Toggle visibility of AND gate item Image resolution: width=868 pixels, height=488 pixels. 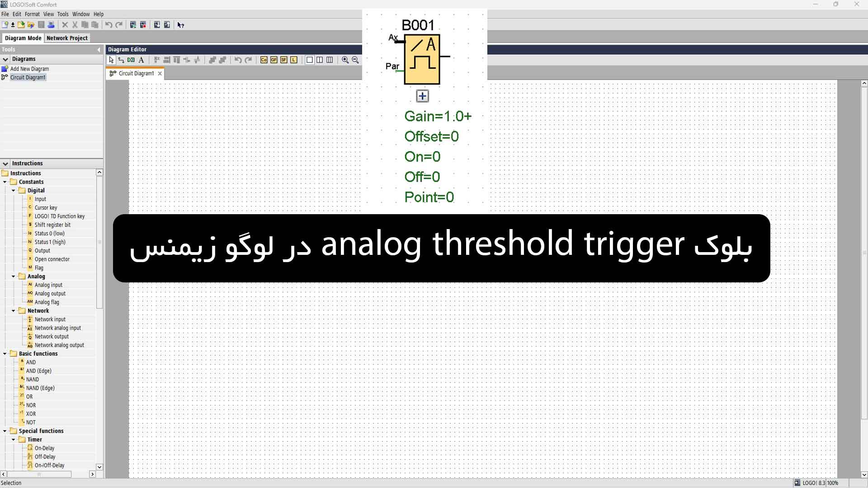click(30, 361)
